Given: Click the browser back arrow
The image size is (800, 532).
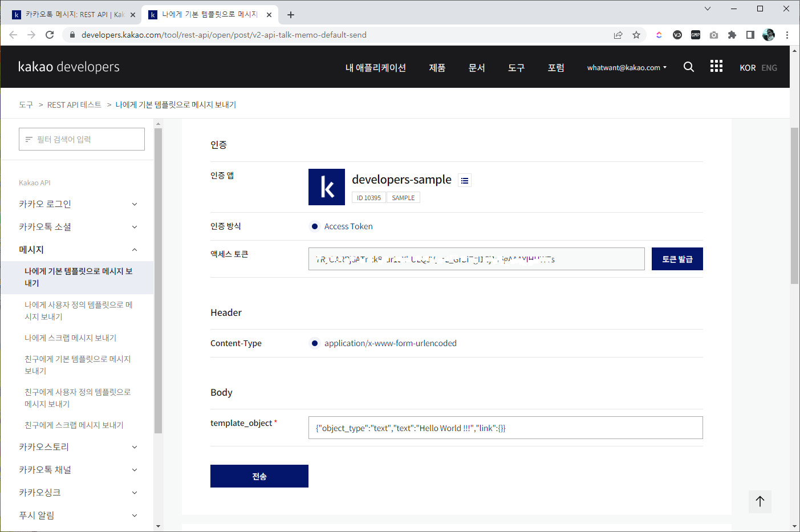Looking at the screenshot, I should 13,35.
